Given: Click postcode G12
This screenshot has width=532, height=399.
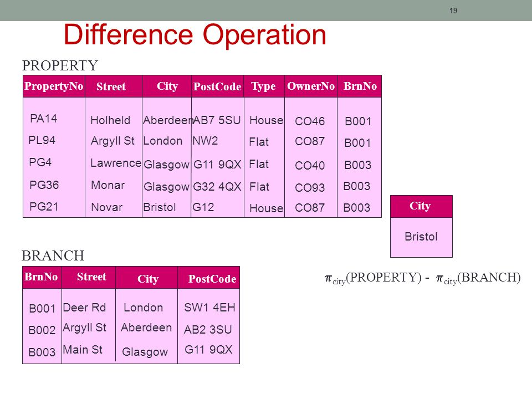Looking at the screenshot, I should [x=203, y=207].
